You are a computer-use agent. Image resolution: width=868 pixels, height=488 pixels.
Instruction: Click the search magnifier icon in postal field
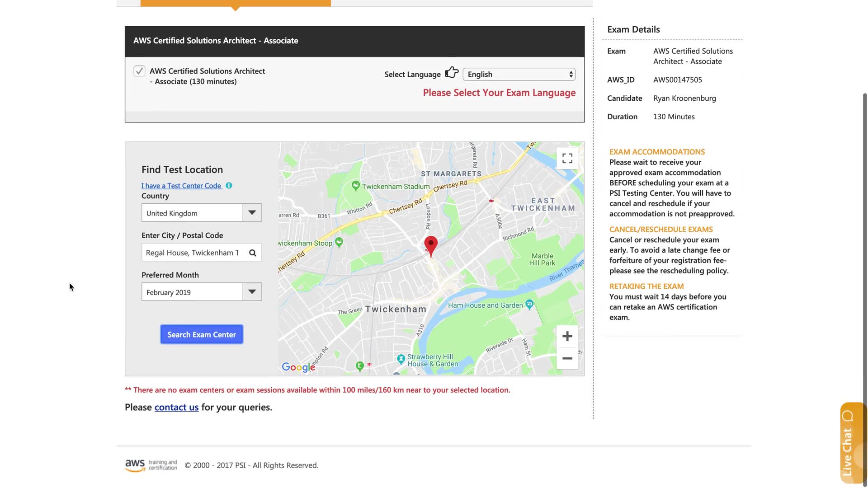(x=253, y=253)
